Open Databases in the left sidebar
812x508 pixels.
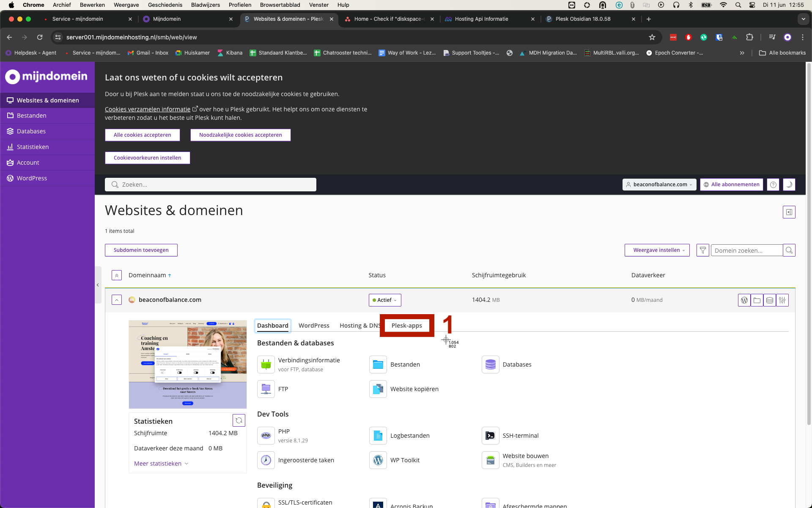31,131
